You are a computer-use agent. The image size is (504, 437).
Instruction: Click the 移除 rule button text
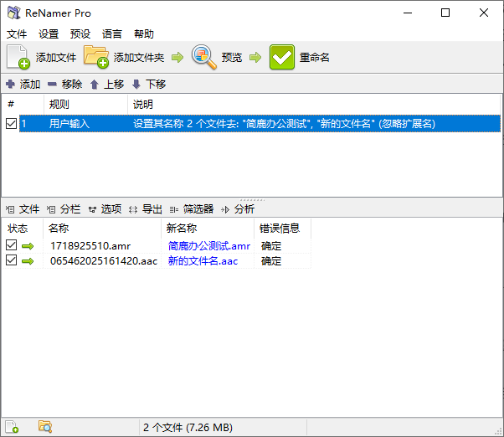(72, 85)
